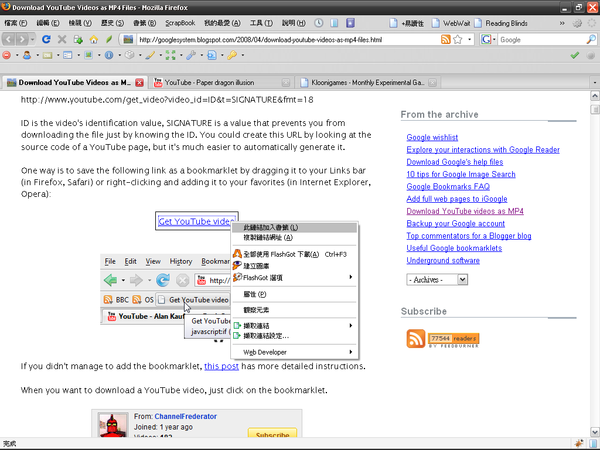Screen dimensions: 600x450
Task: Open Web Developer Images icon
Action: point(88,55)
